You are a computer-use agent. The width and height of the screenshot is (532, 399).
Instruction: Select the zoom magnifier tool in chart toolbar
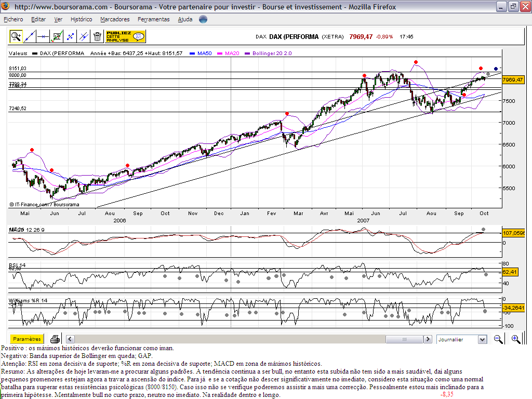[x=16, y=36]
